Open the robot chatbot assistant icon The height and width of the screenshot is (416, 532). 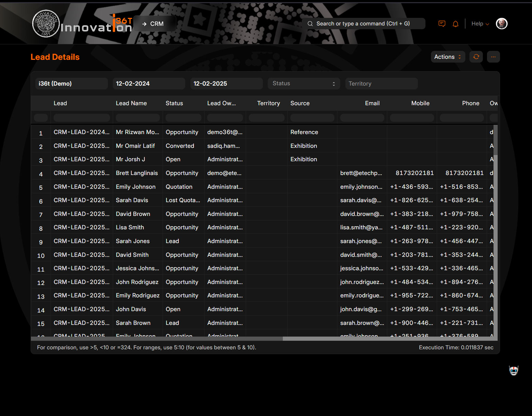(513, 370)
